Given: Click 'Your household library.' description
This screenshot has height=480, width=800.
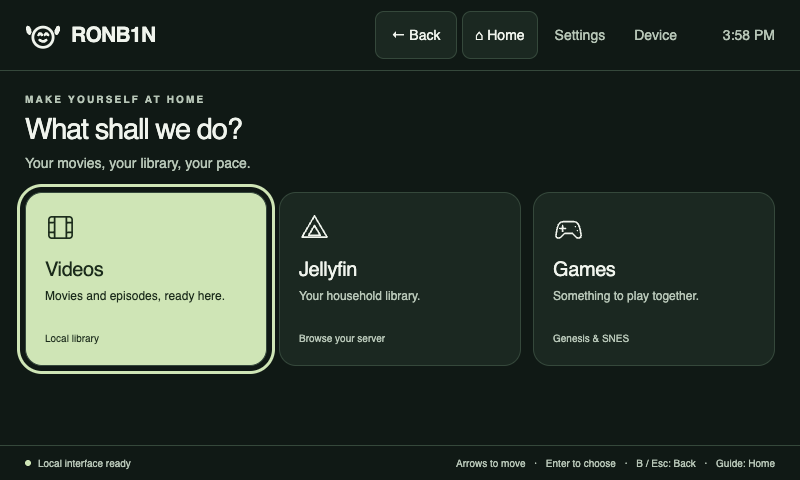Looking at the screenshot, I should point(359,296).
